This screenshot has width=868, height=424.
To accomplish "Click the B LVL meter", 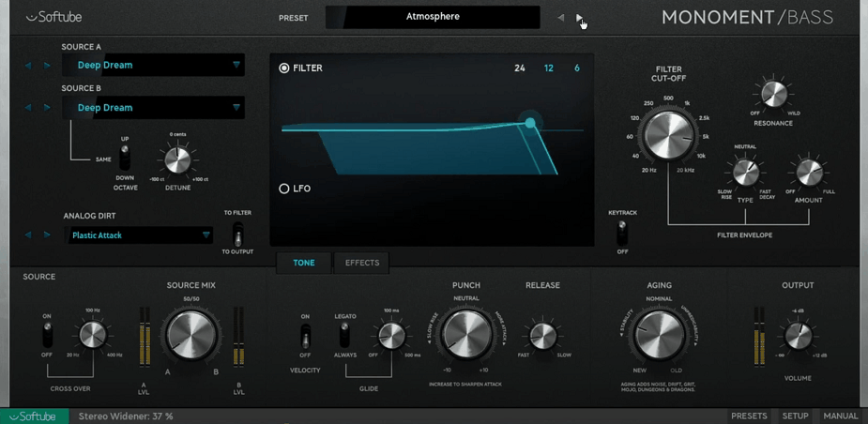I will (238, 336).
